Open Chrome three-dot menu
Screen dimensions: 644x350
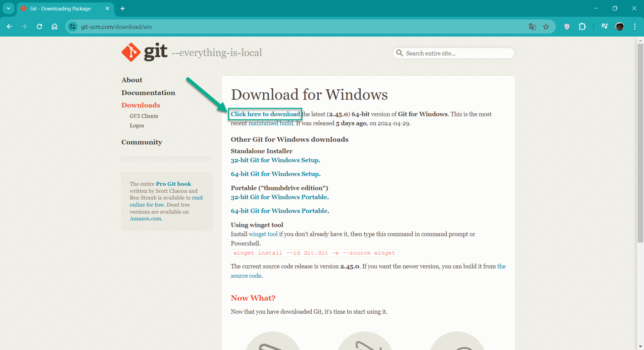pos(635,27)
